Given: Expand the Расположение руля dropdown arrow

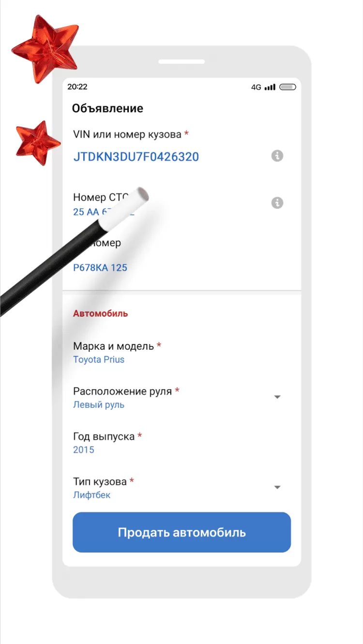Looking at the screenshot, I should coord(277,397).
